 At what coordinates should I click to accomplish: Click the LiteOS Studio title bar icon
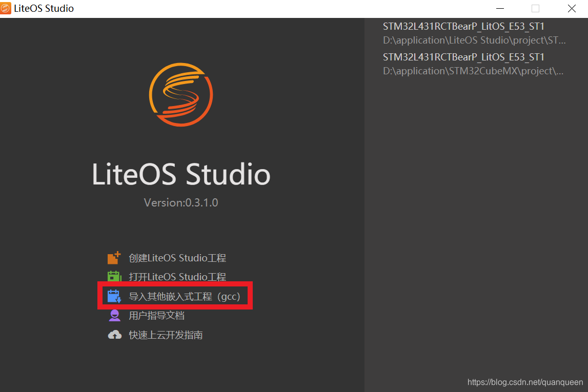(6, 8)
